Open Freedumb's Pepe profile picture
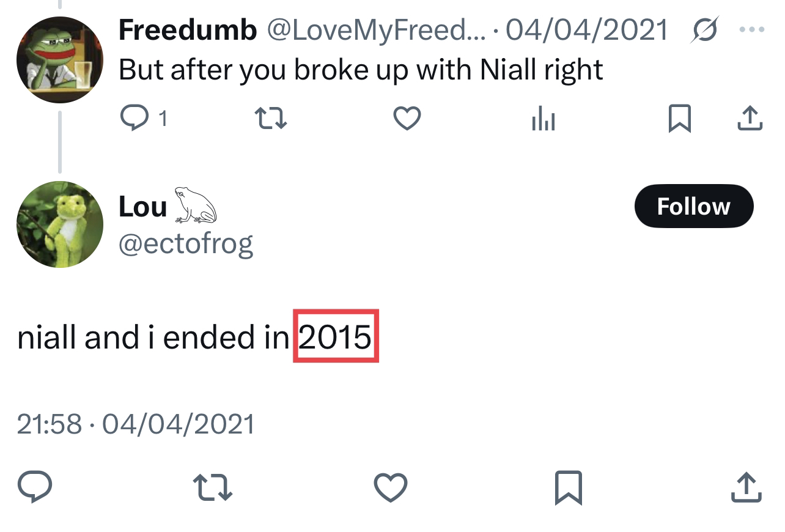 click(x=59, y=59)
